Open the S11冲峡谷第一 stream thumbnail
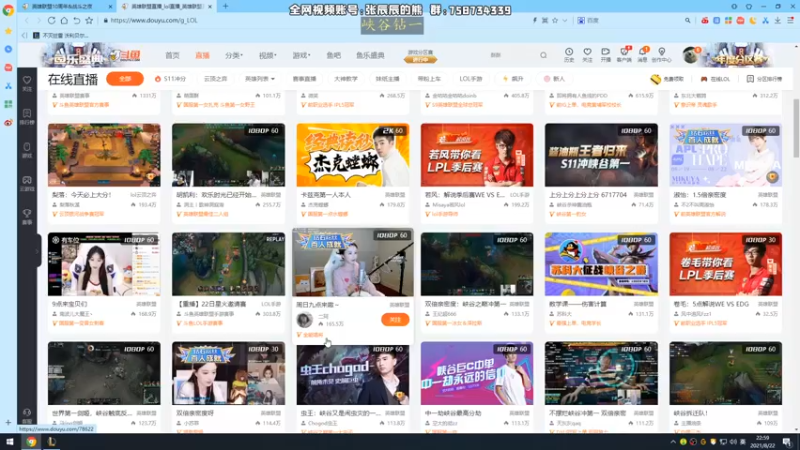This screenshot has height=450, width=800. pyautogui.click(x=601, y=155)
